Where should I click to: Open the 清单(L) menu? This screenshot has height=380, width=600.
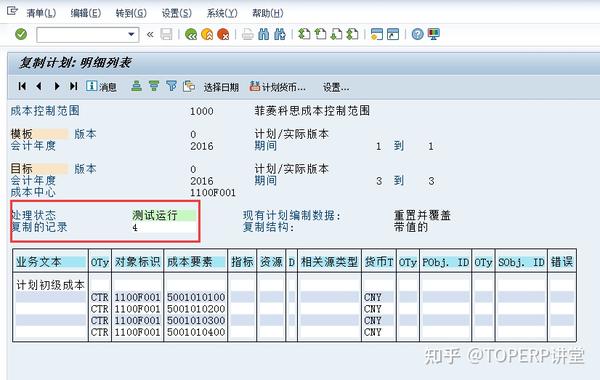point(41,13)
